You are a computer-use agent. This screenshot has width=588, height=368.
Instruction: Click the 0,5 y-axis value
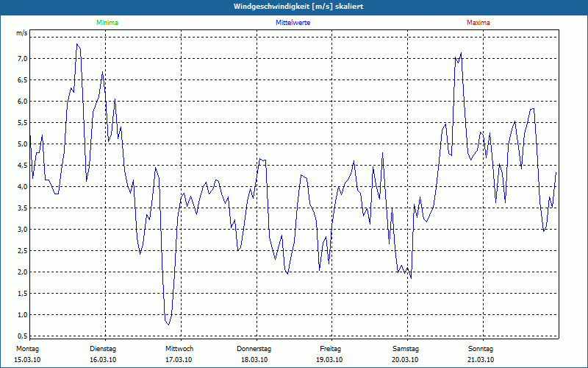click(22, 336)
